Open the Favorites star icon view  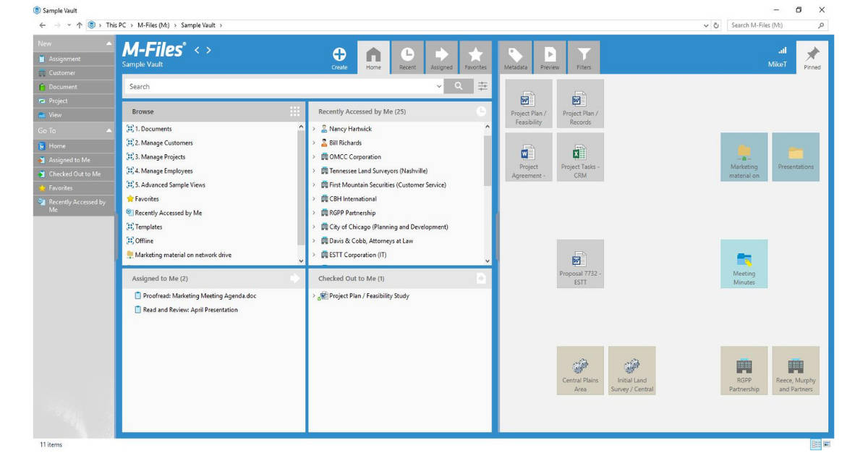[476, 56]
